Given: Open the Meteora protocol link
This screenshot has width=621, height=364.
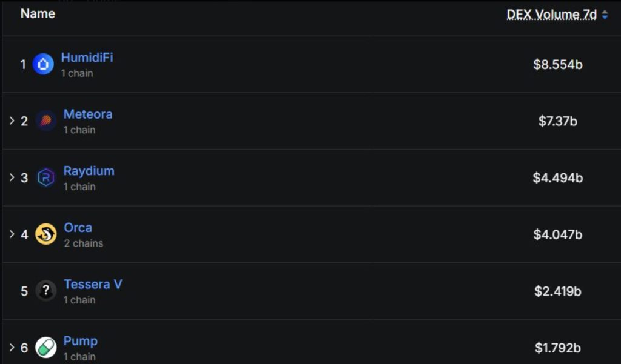Looking at the screenshot, I should click(88, 114).
